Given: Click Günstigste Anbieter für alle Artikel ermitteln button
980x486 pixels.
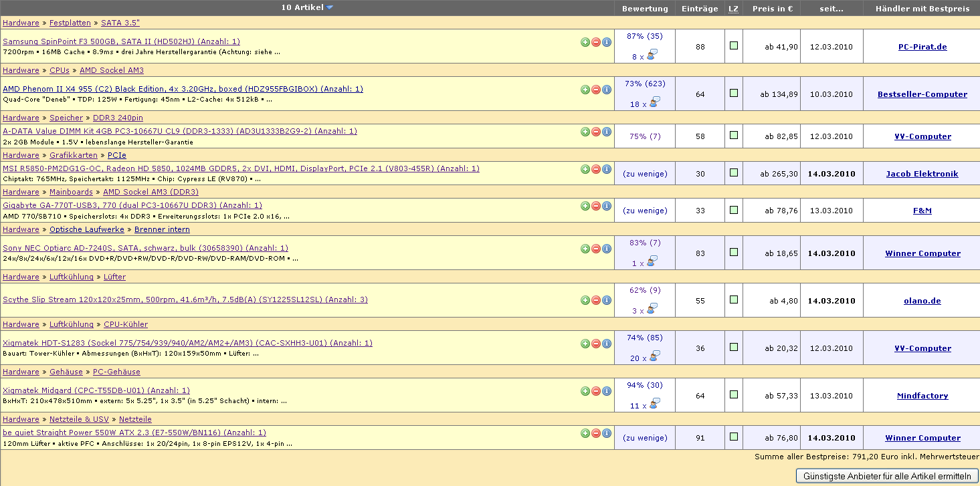Looking at the screenshot, I should point(886,476).
